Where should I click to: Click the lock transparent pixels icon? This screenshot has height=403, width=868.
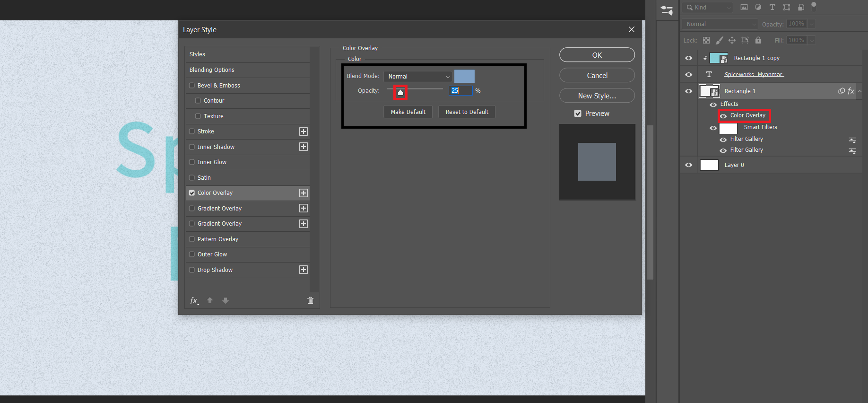(706, 40)
